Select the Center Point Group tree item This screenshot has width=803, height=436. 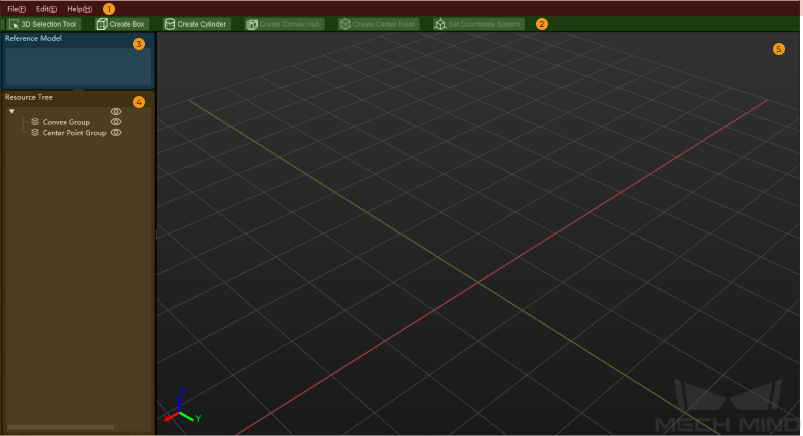point(74,133)
